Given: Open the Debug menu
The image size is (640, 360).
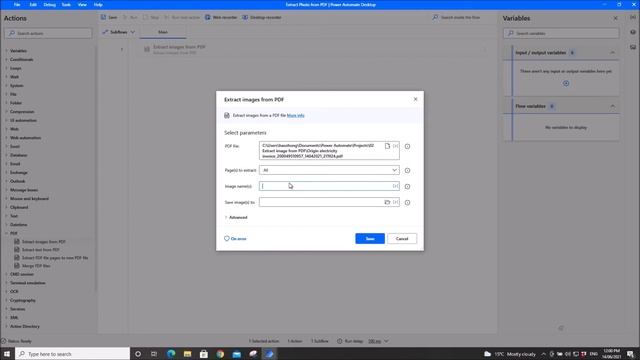Looking at the screenshot, I should point(49,4).
